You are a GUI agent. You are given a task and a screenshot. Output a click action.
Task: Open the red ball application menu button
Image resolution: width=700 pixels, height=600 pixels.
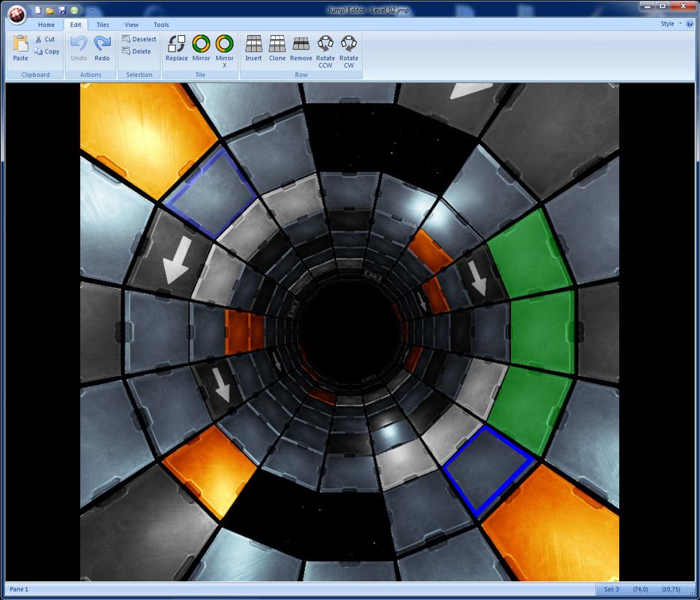(17, 14)
